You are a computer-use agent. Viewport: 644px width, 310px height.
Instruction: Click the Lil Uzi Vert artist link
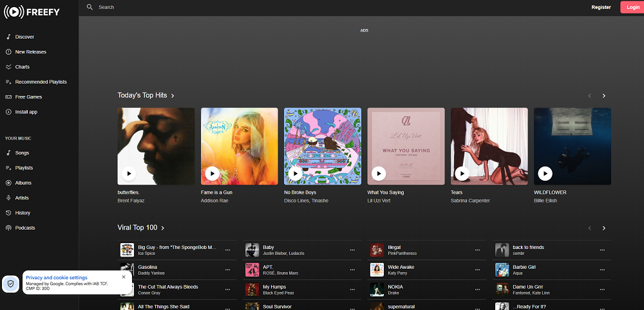click(379, 201)
